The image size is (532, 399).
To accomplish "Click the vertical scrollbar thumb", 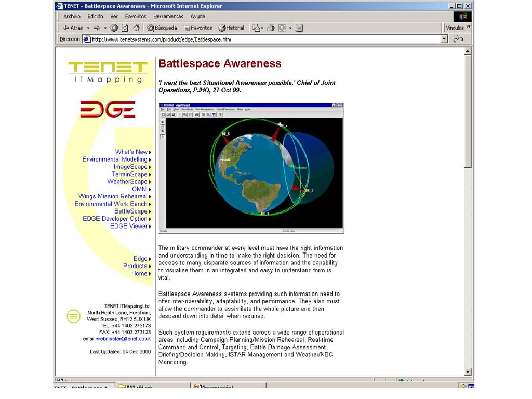I will (468, 111).
